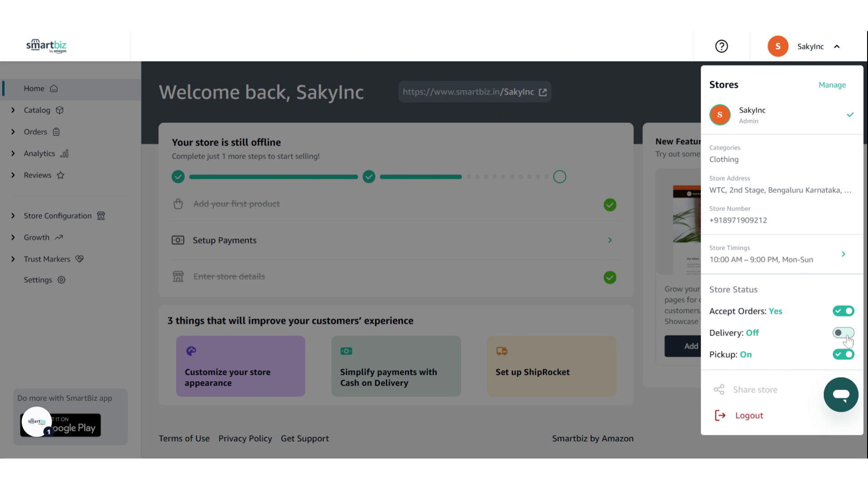Image resolution: width=868 pixels, height=488 pixels.
Task: Click the Home house icon in sidebar
Action: pyautogui.click(x=54, y=89)
